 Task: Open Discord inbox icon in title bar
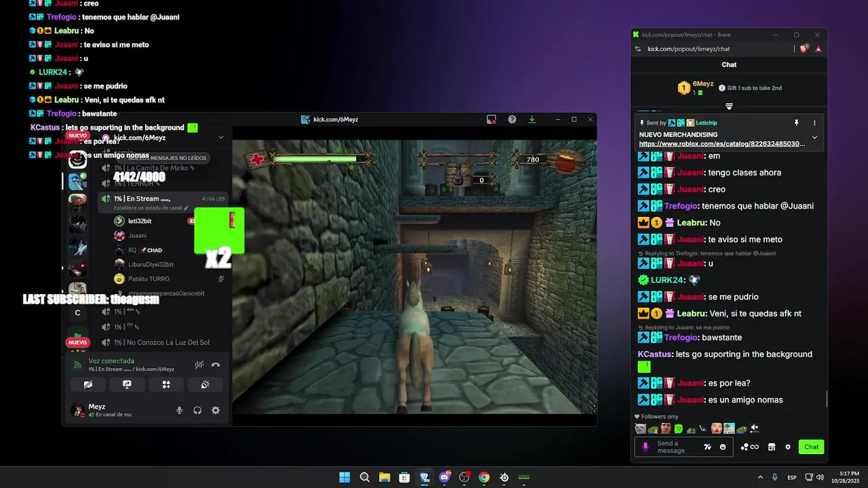pyautogui.click(x=492, y=119)
